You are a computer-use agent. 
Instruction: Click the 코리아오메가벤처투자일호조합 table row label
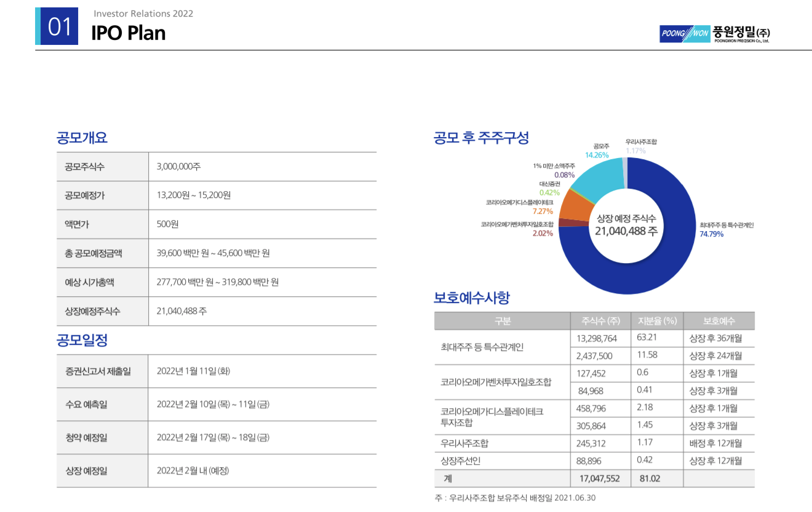[496, 382]
